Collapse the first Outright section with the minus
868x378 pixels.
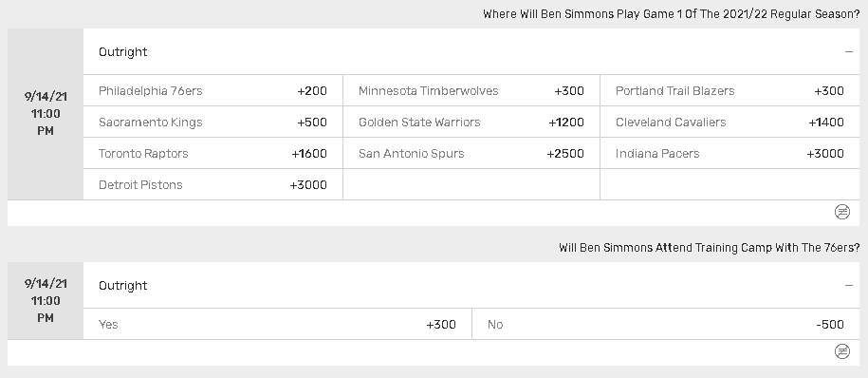coord(849,51)
